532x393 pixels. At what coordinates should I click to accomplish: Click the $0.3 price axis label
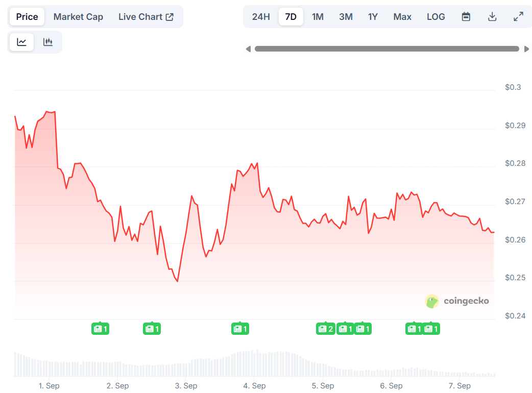[513, 87]
